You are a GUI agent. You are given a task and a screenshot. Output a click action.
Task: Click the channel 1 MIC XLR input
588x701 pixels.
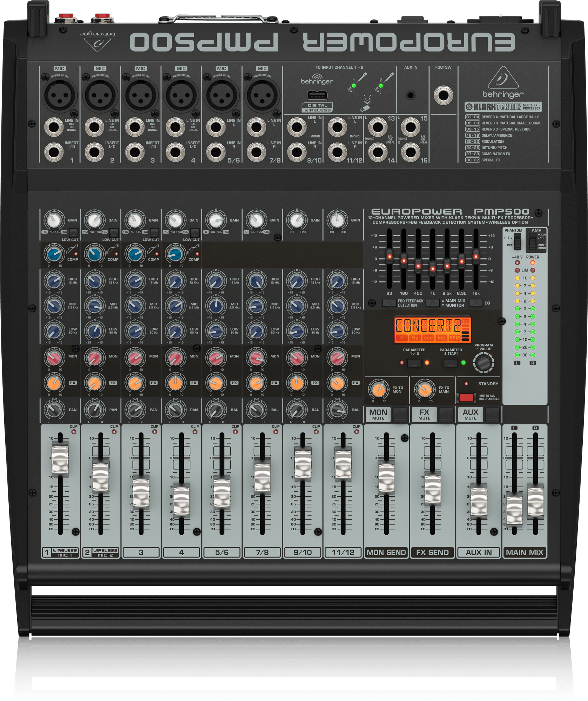59,95
